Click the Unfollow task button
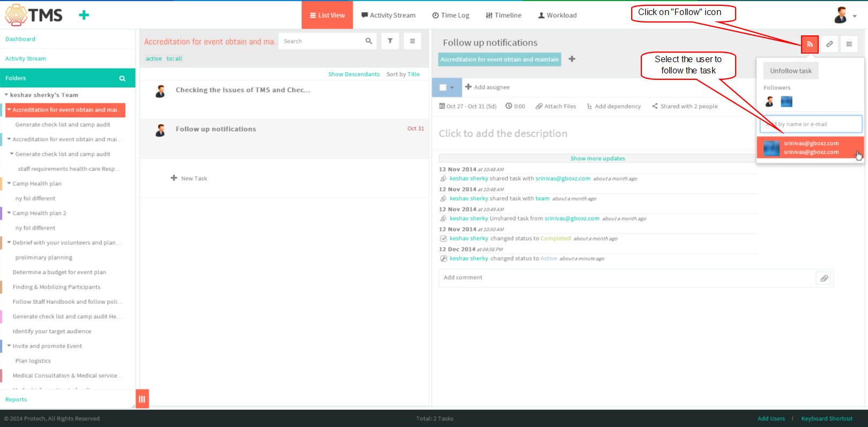The width and height of the screenshot is (868, 427). (791, 71)
